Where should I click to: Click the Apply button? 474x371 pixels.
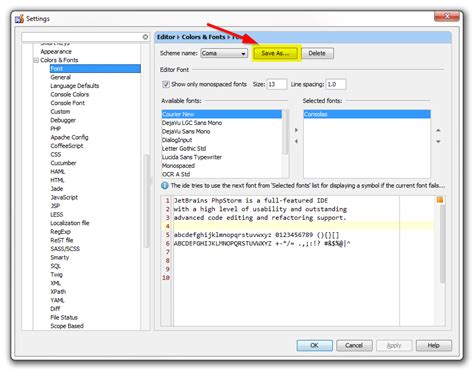[x=394, y=345]
